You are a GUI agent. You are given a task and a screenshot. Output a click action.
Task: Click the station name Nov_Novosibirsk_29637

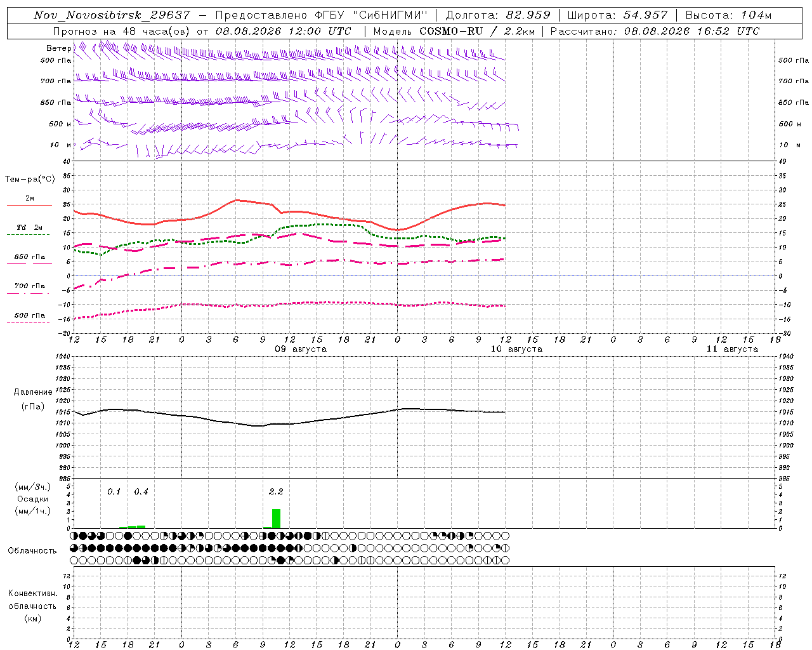pos(112,15)
